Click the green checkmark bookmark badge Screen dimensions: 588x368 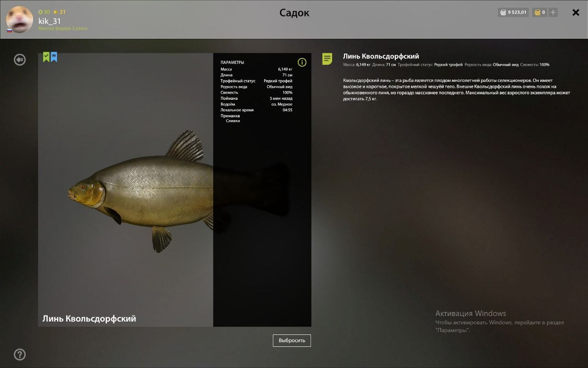(46, 57)
